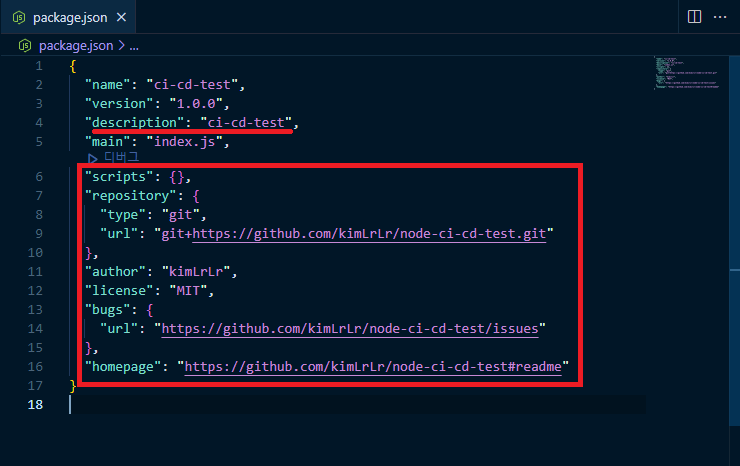Click the "author" key on line 11
Screen dimensions: 740x466
coord(115,271)
